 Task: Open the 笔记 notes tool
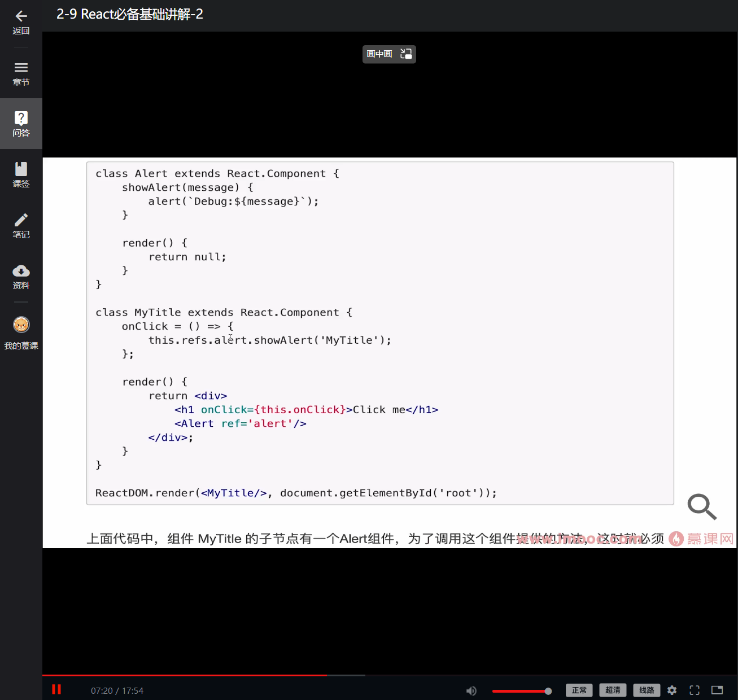(21, 220)
